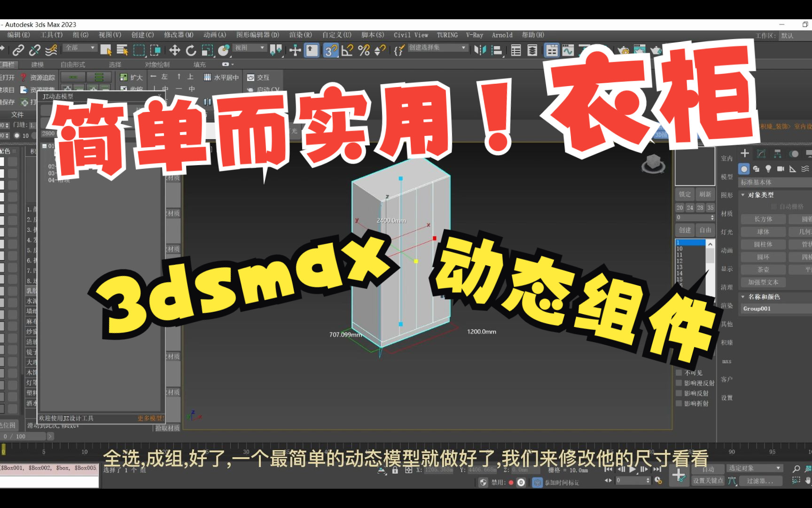Toggle the Auto Key animation button

(708, 468)
